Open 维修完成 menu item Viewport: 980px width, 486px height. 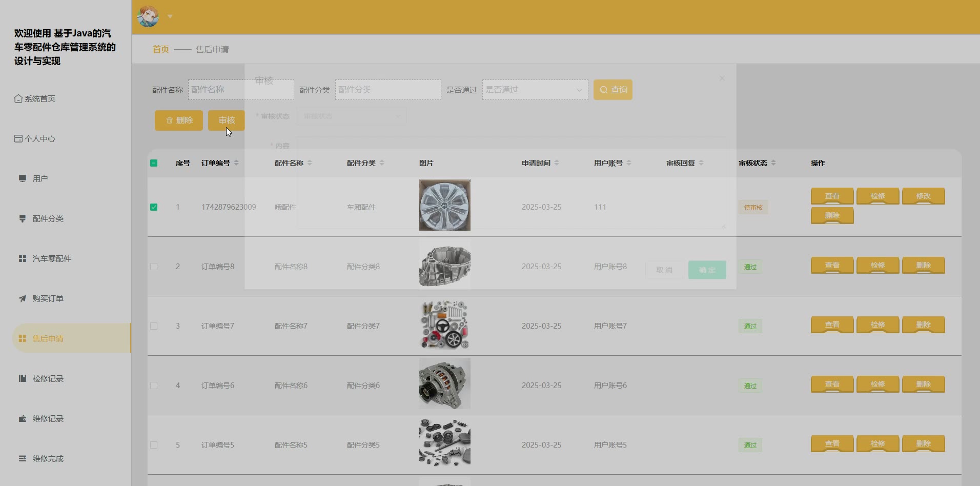point(48,458)
